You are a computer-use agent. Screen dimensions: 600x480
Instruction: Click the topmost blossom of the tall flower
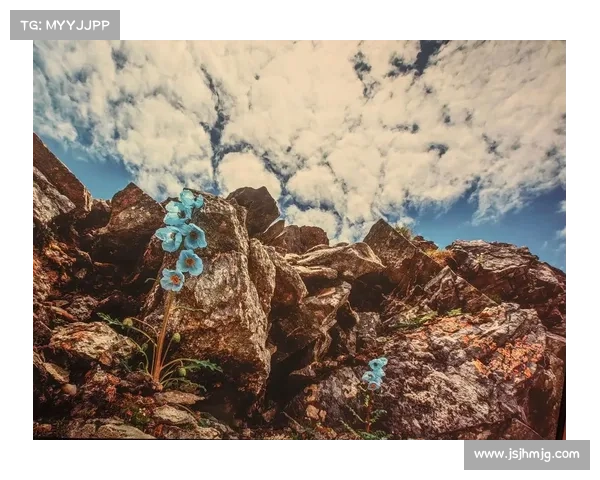click(x=188, y=201)
